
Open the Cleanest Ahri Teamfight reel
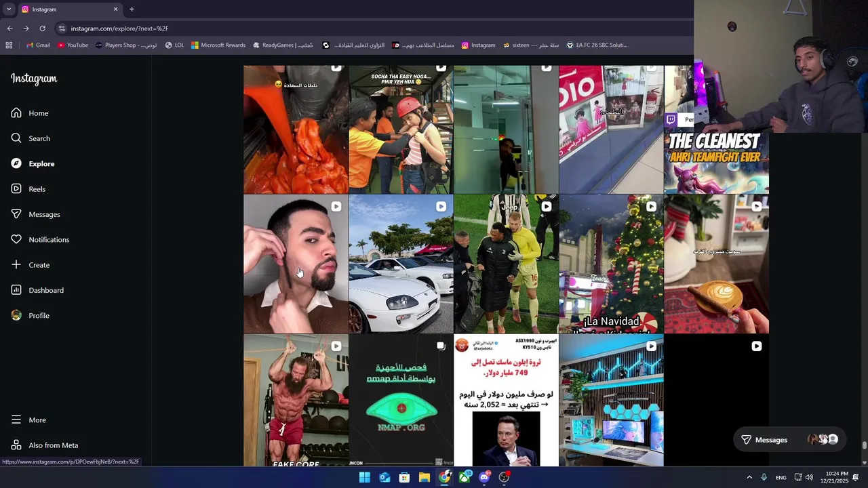click(x=716, y=163)
